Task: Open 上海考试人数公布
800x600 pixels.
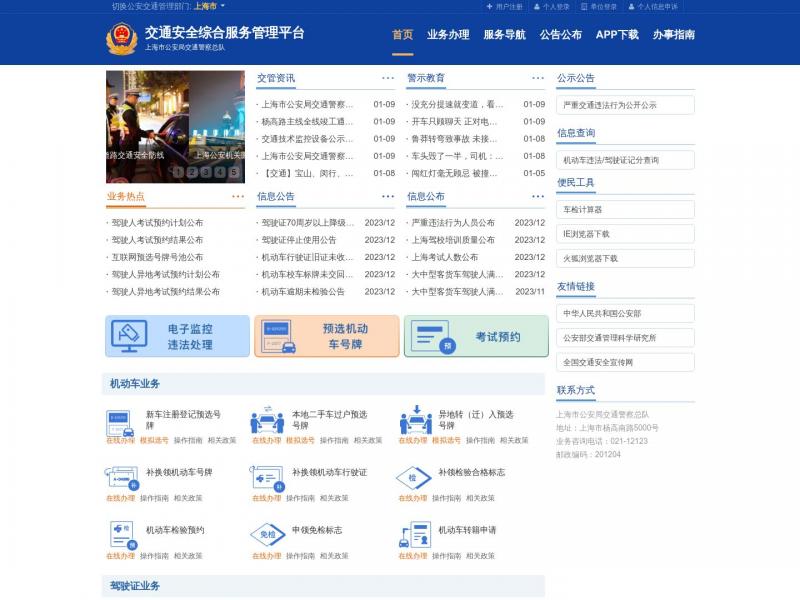Action: [x=445, y=257]
